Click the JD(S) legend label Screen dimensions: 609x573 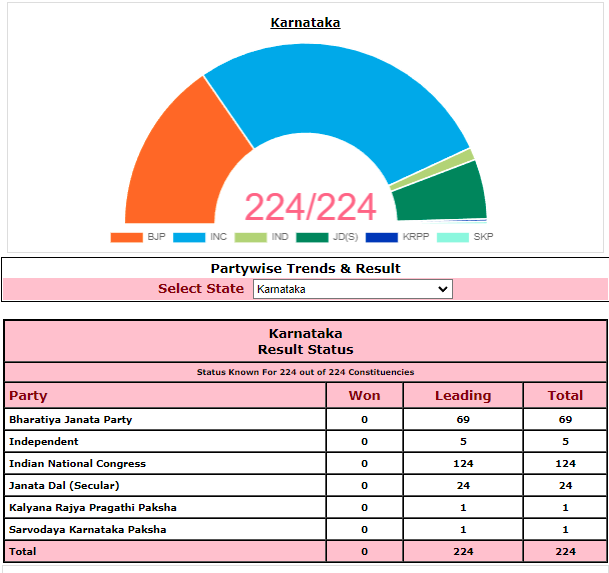click(345, 237)
